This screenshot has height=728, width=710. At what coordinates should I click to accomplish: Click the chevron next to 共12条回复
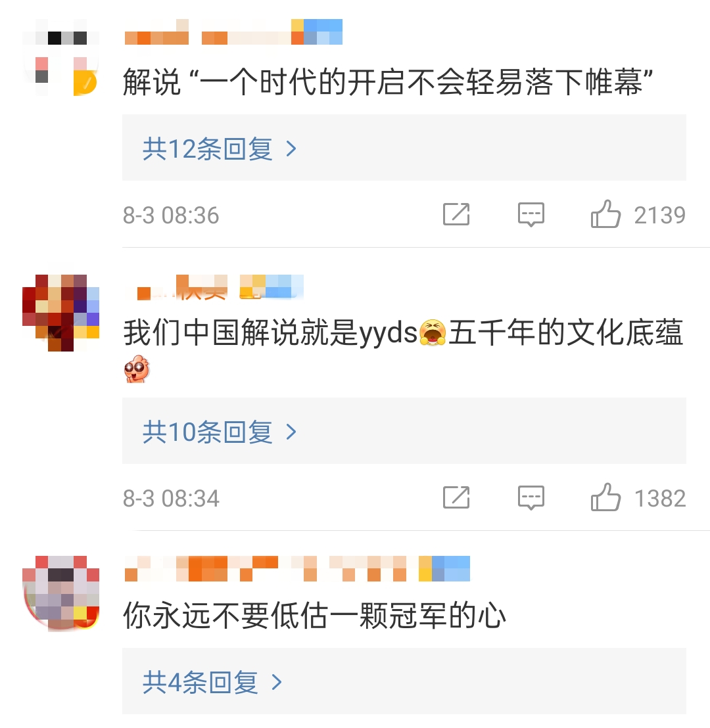pos(291,148)
